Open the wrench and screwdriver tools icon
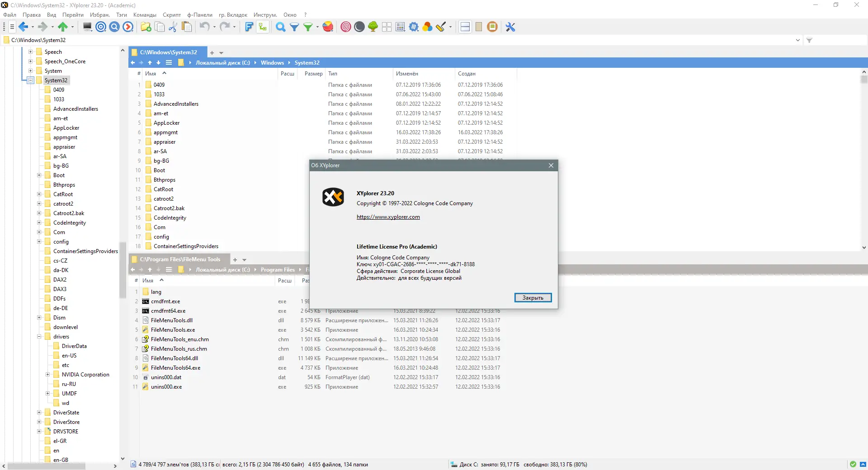Screen dimensions: 868x470 pos(510,27)
